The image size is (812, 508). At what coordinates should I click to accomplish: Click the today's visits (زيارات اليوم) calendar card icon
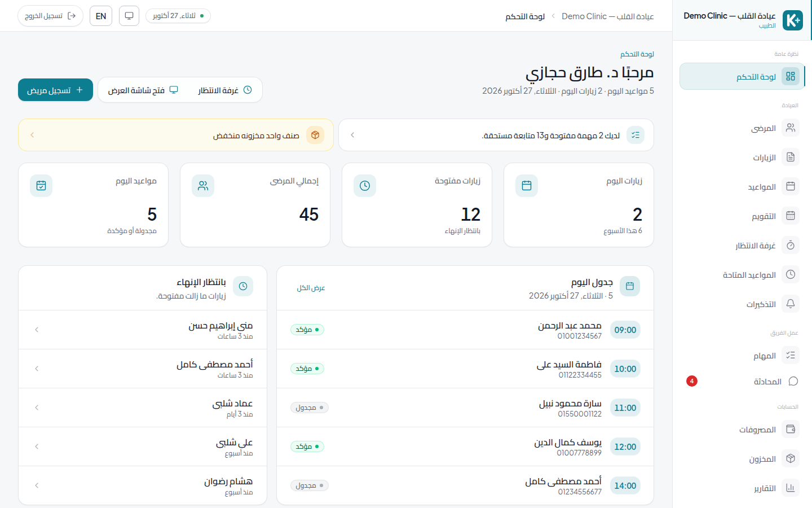(x=527, y=186)
